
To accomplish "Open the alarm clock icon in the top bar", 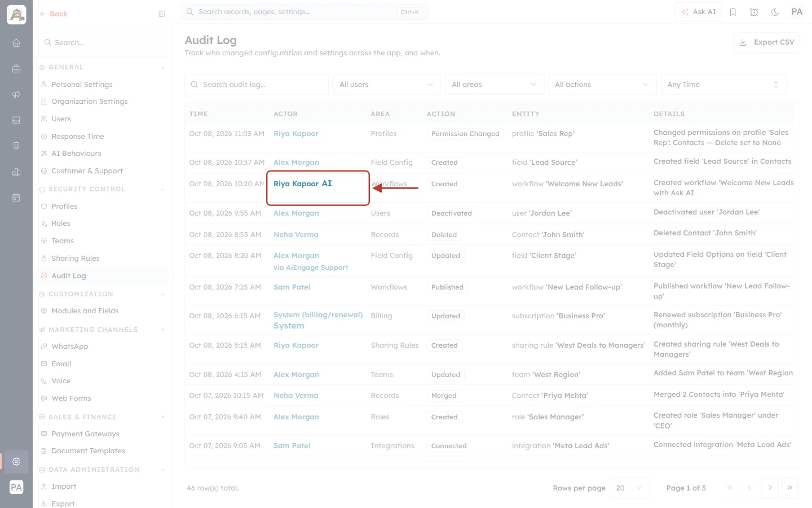I will pyautogui.click(x=754, y=12).
